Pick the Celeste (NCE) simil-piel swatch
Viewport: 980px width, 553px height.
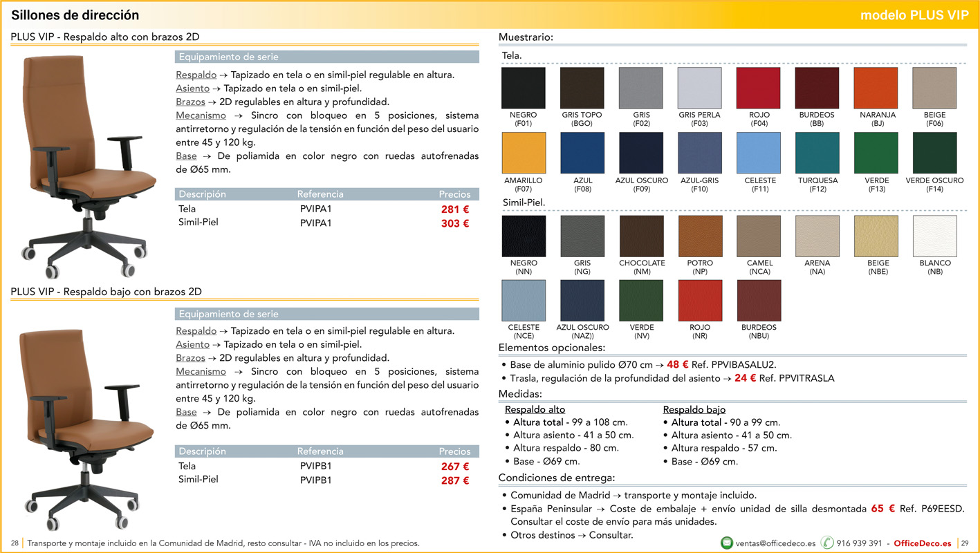click(x=524, y=301)
